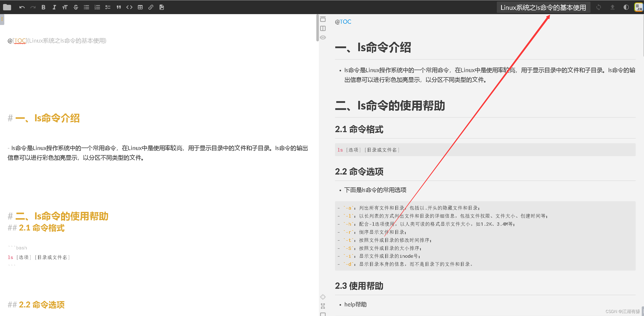This screenshot has height=316, width=644.
Task: Click the editor pane vertical scrollbar
Action: (x=317, y=28)
